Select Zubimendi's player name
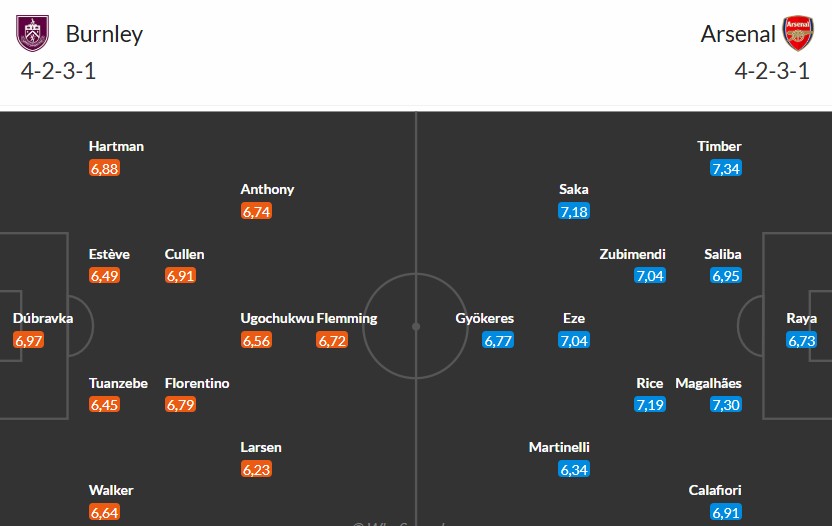 [632, 254]
